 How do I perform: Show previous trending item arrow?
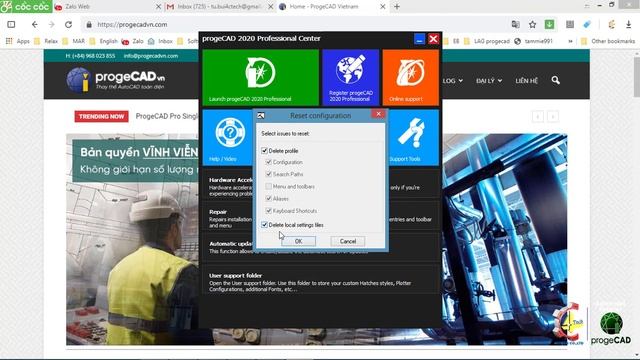538,117
